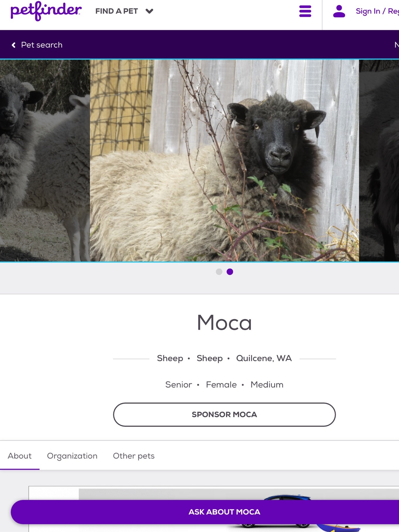Switch to the Other pets tab

coord(134,456)
